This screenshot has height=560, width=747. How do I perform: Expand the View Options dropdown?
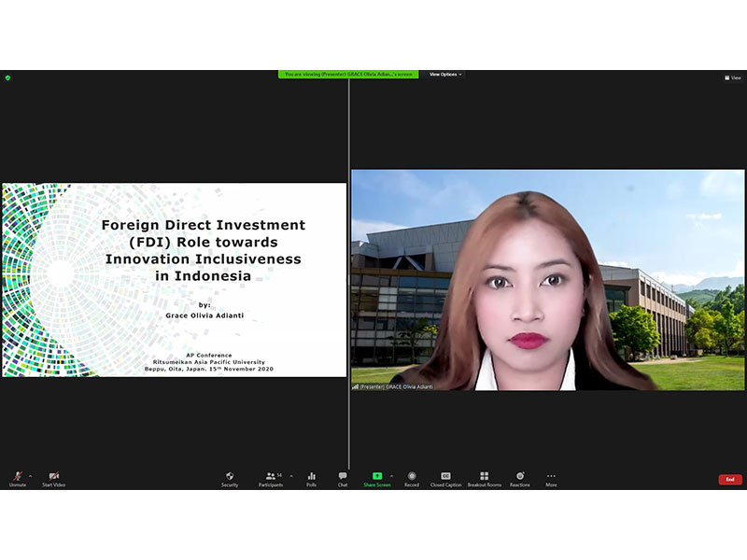445,75
